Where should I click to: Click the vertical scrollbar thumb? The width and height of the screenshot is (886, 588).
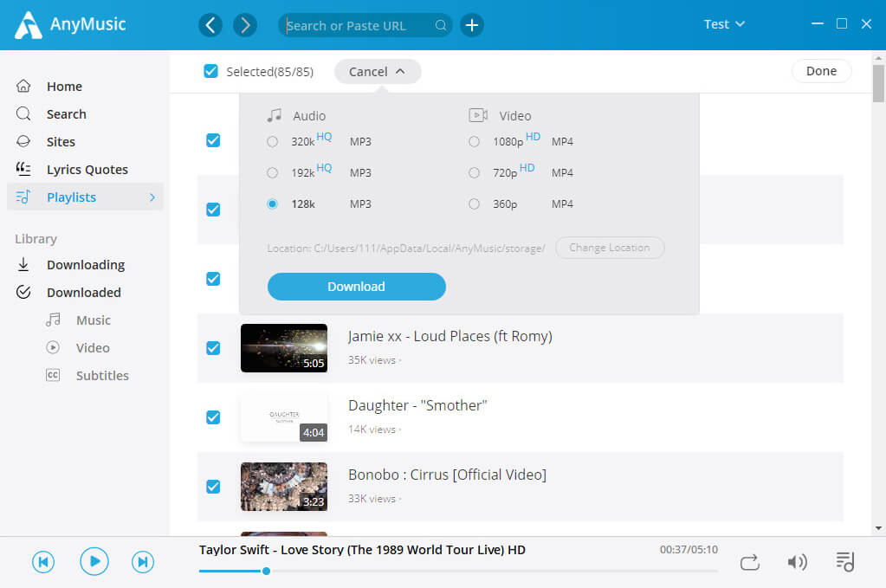[878, 84]
